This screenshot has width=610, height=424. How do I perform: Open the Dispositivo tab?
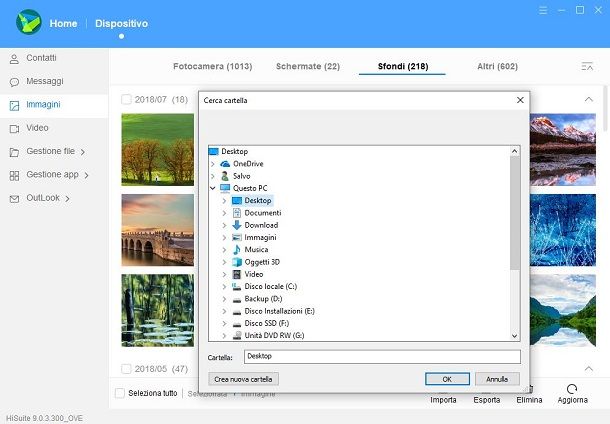pos(121,23)
